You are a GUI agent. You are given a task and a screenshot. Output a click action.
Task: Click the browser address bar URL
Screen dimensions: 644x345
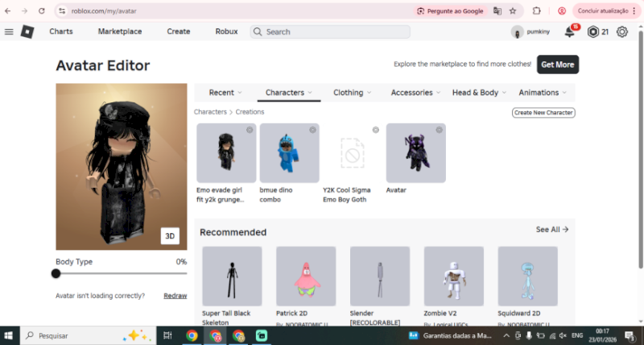(104, 11)
